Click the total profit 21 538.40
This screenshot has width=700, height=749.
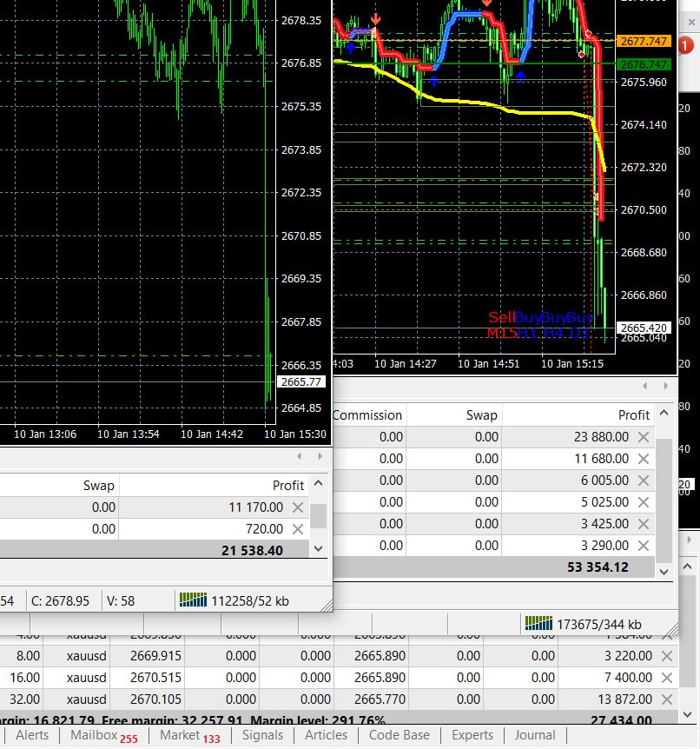tap(252, 551)
